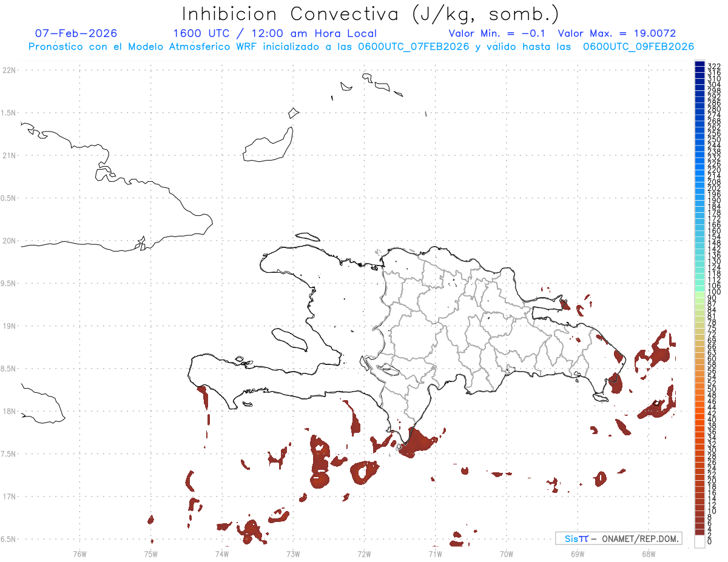Image resolution: width=728 pixels, height=562 pixels.
Task: Click the blue "Sisπ" logo text
Action: click(x=576, y=538)
